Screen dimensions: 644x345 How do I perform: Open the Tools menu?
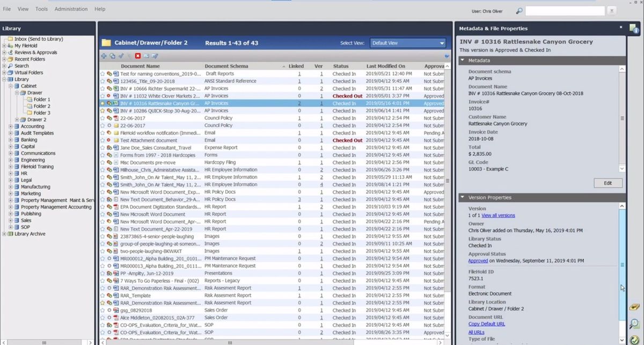coord(41,9)
